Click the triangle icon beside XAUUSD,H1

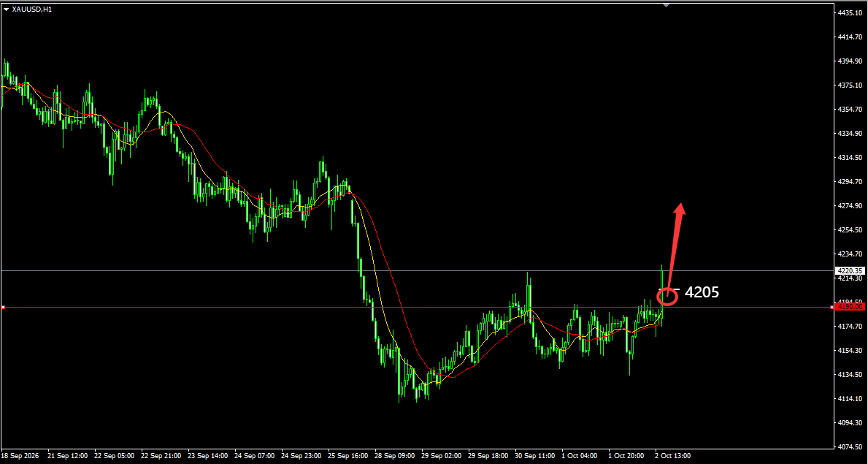pyautogui.click(x=6, y=9)
